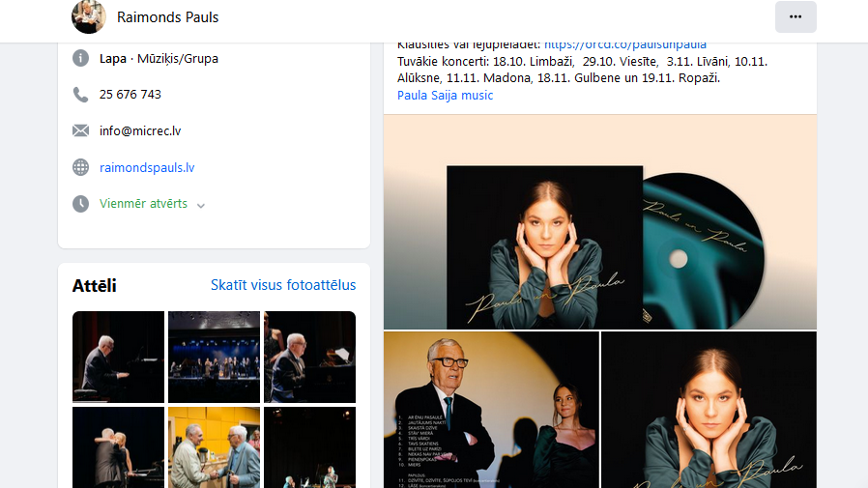Click the info icon beside Lapa

tap(81, 58)
